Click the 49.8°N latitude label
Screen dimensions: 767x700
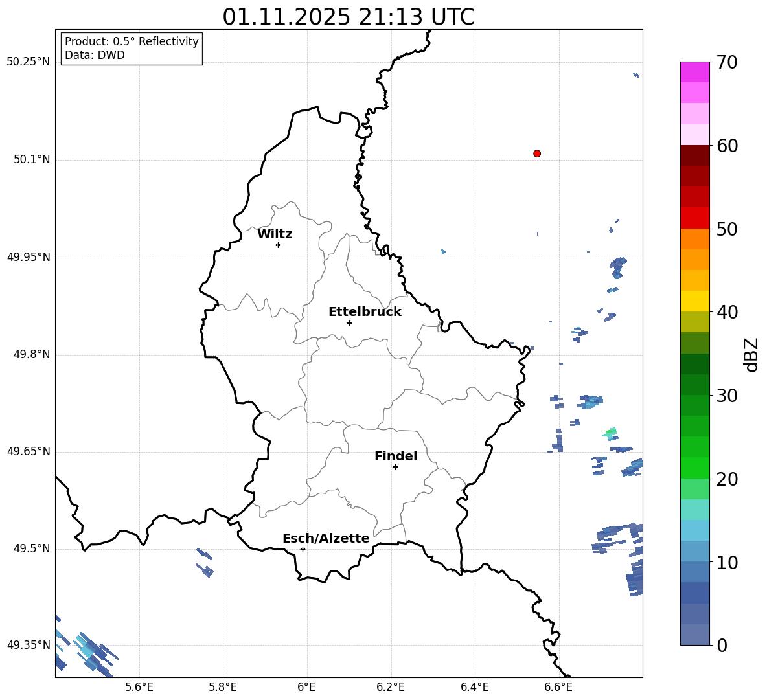[x=32, y=354]
